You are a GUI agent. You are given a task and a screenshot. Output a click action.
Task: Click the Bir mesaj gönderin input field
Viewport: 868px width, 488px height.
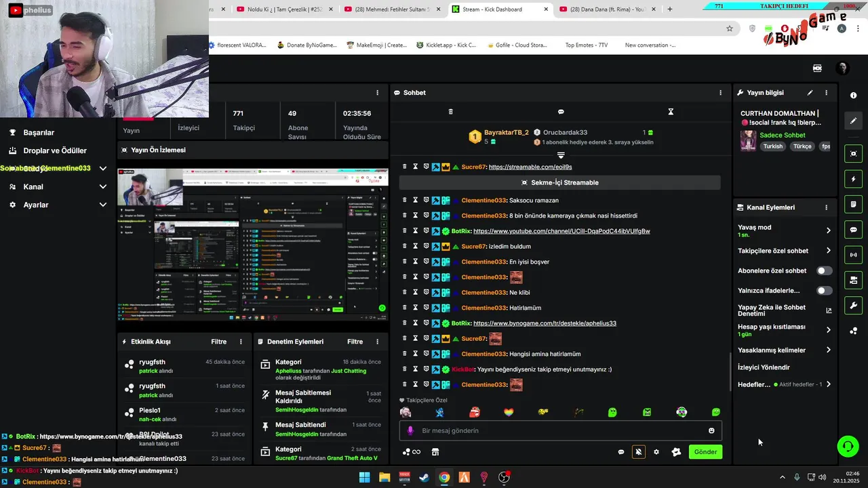560,430
